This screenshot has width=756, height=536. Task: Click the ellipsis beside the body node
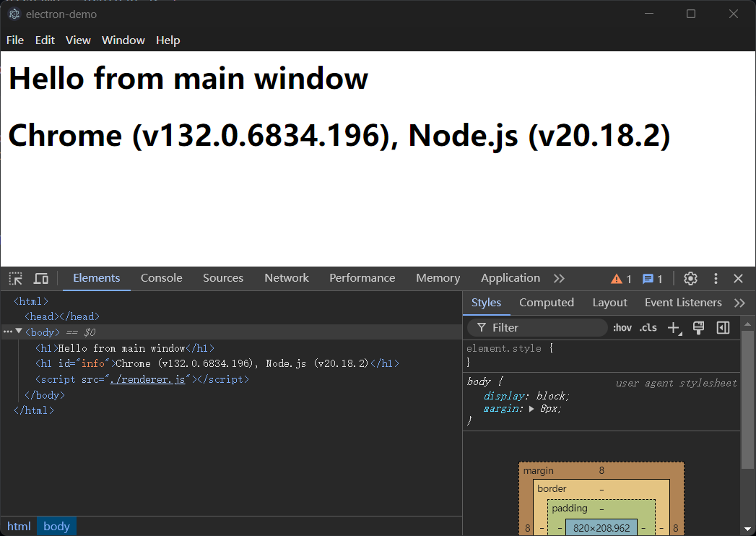point(8,332)
